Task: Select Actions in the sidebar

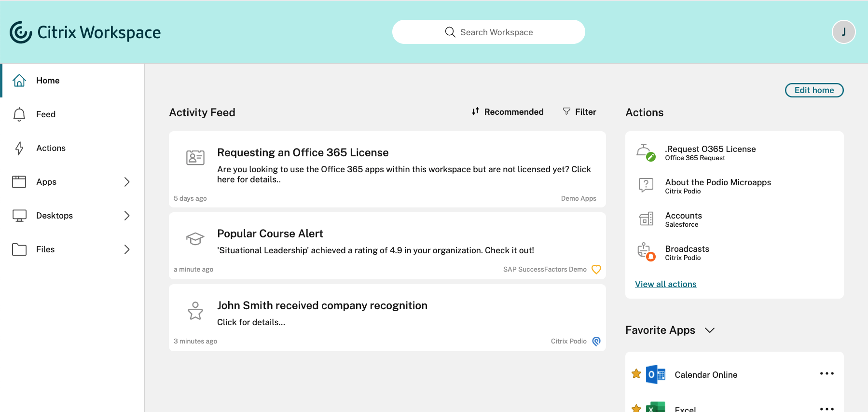Action: pyautogui.click(x=72, y=148)
